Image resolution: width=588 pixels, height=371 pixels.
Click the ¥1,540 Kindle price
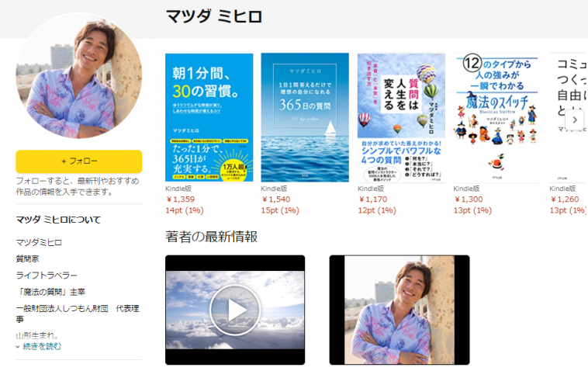[276, 199]
